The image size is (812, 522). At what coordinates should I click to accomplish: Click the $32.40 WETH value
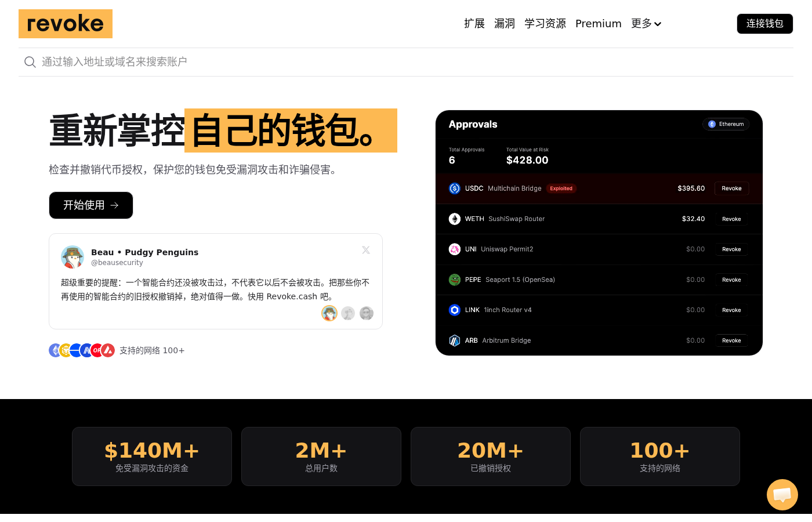point(694,219)
